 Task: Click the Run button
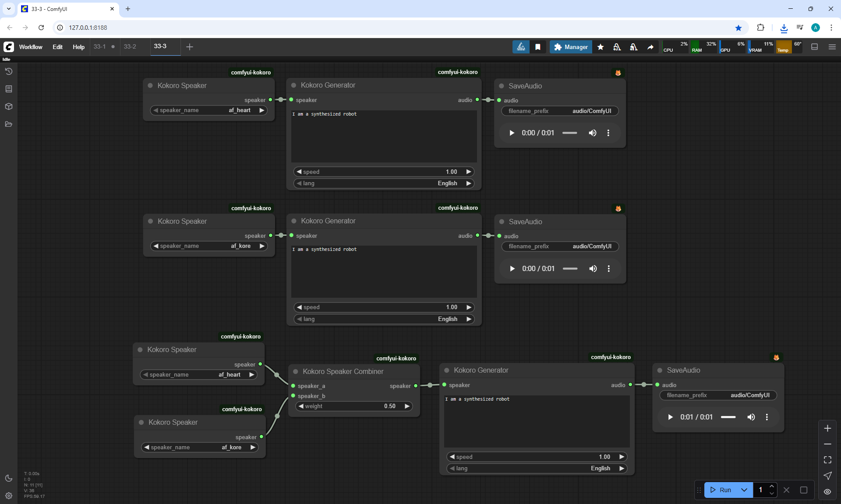721,490
